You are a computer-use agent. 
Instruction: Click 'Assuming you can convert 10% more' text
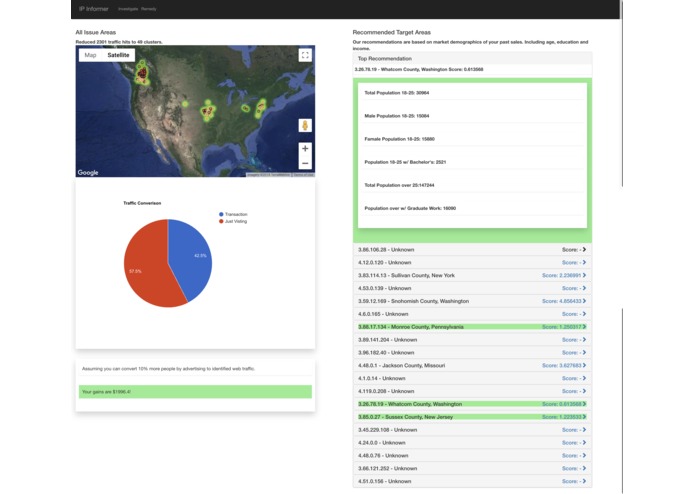(168, 369)
